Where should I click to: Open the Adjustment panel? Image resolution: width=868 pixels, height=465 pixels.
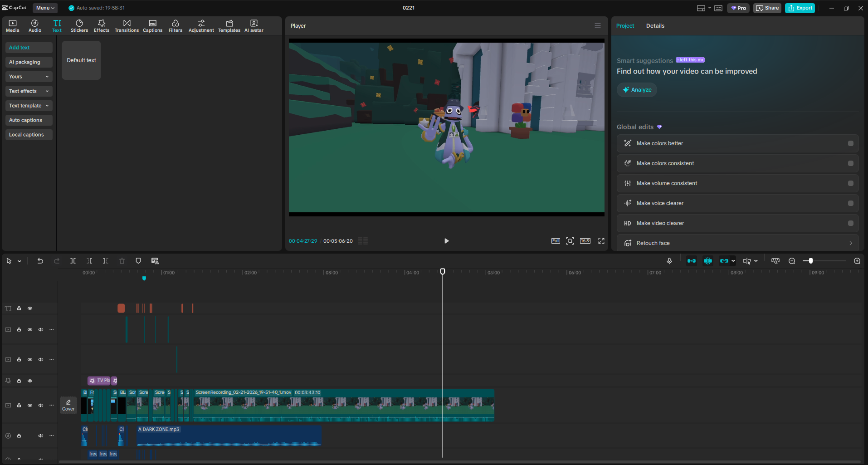(x=201, y=26)
